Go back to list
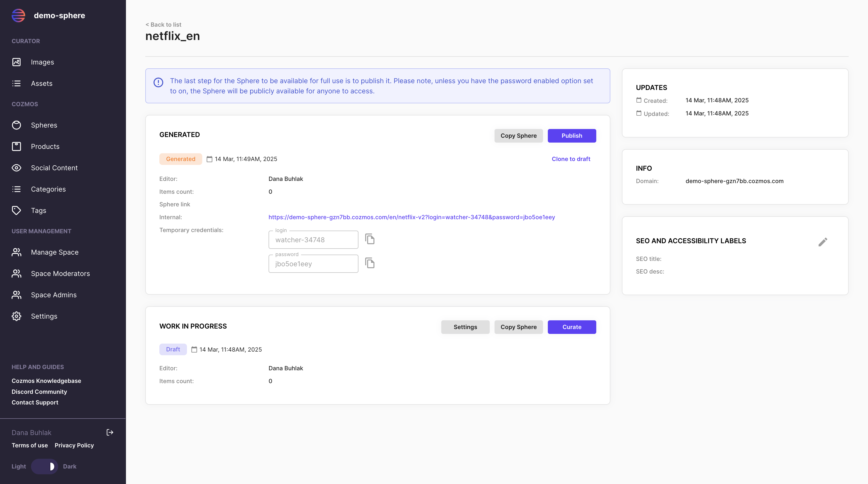 pyautogui.click(x=163, y=25)
